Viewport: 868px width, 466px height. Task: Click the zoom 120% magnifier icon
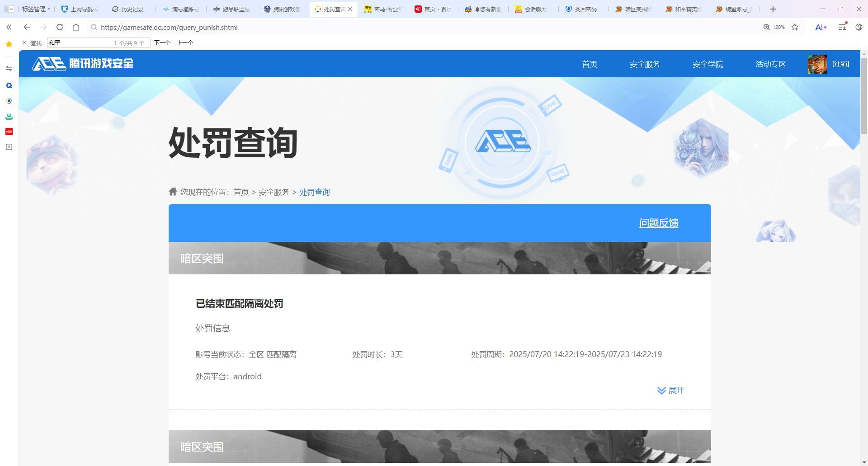(x=767, y=27)
